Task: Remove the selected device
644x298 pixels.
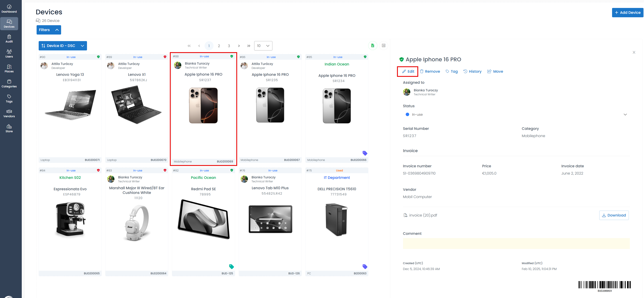Action: tap(430, 71)
